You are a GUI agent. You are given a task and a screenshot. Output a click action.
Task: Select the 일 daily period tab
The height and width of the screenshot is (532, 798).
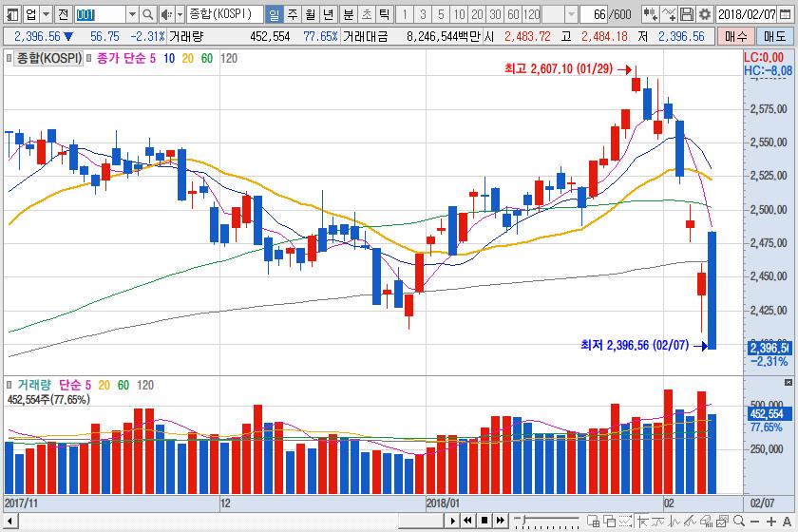tap(275, 14)
